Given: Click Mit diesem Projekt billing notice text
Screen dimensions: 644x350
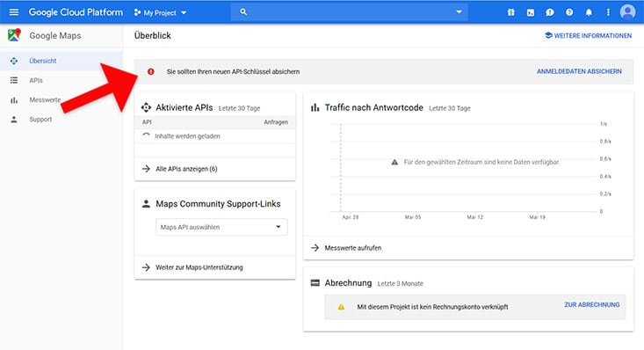Looking at the screenshot, I should [432, 307].
